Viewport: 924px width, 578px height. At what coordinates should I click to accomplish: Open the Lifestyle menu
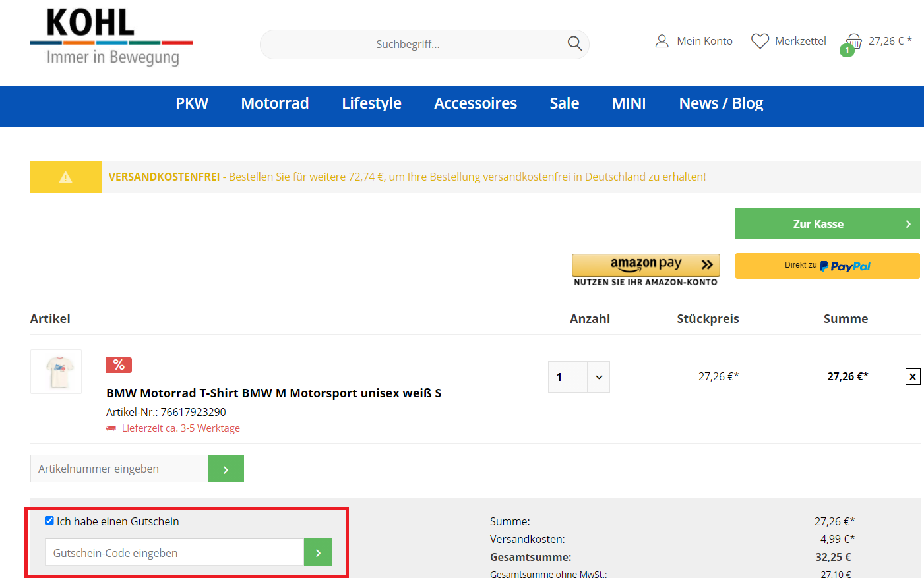click(x=371, y=103)
